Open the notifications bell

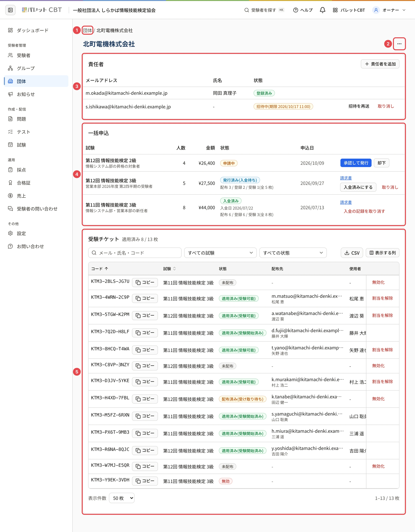(322, 10)
